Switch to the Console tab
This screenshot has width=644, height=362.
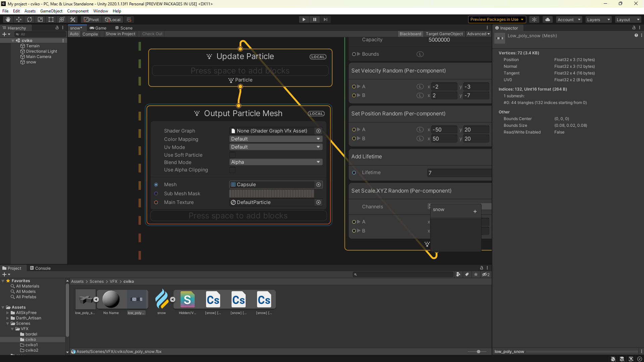click(40, 268)
